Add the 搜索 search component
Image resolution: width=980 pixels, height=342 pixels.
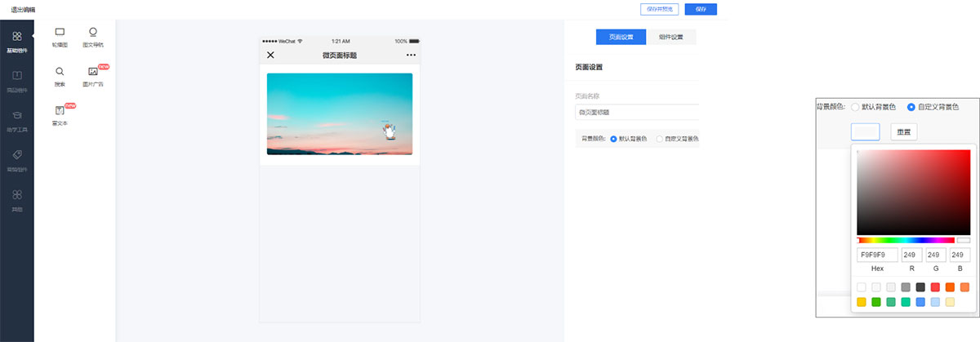pyautogui.click(x=60, y=76)
